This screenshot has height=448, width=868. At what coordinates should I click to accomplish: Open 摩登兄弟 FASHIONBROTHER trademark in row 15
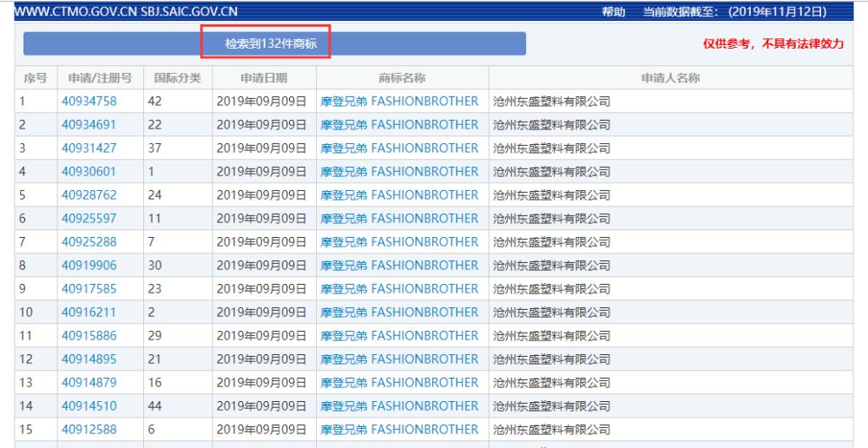tap(399, 429)
